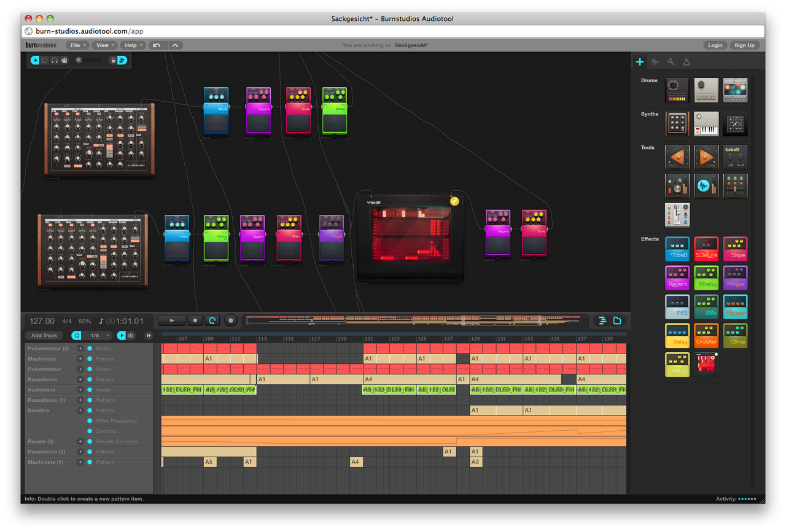The width and height of the screenshot is (786, 532).
Task: Click the Sign Up button
Action: (744, 45)
